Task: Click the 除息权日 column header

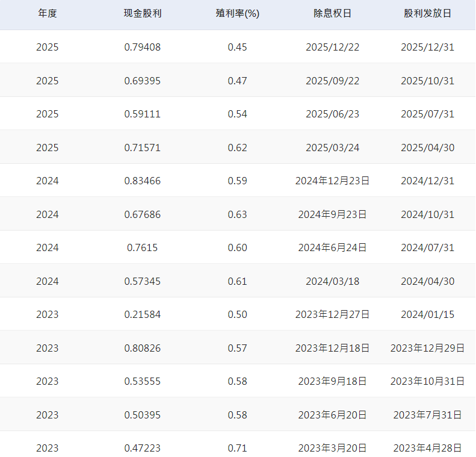Action: click(332, 13)
